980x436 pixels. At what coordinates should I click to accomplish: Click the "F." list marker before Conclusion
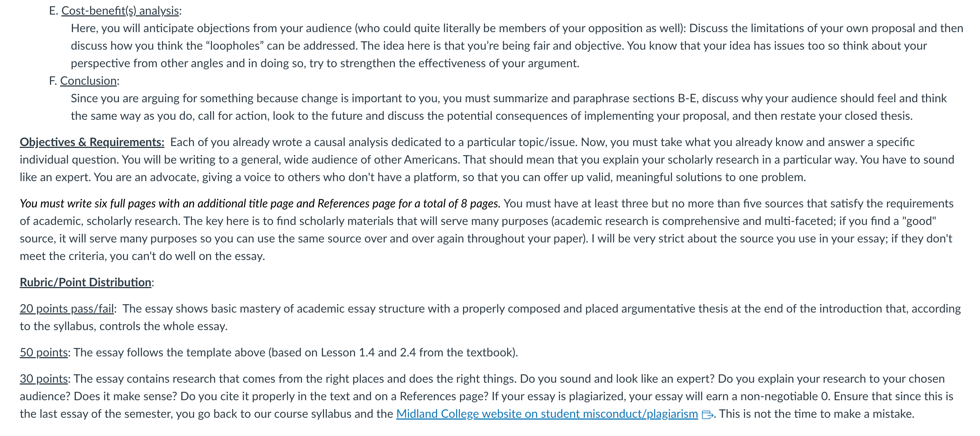[53, 81]
